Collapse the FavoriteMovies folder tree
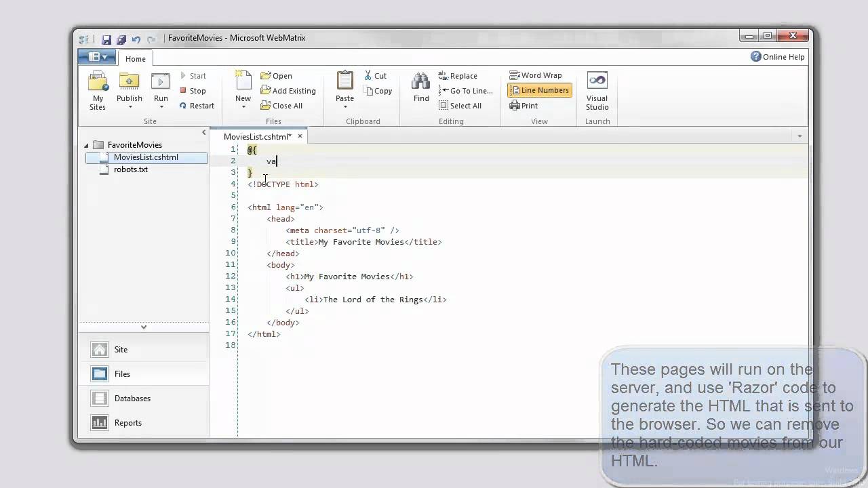This screenshot has width=868, height=488. pos(87,145)
